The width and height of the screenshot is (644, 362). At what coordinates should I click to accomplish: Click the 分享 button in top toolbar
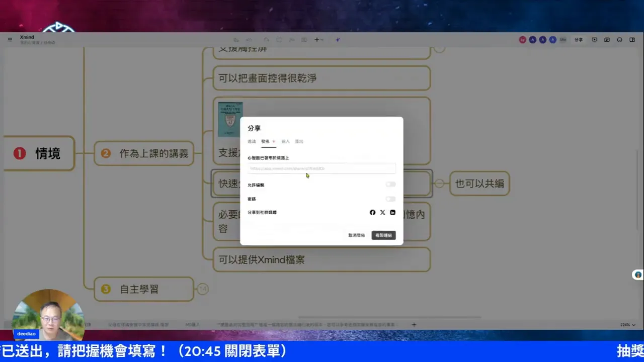point(579,40)
